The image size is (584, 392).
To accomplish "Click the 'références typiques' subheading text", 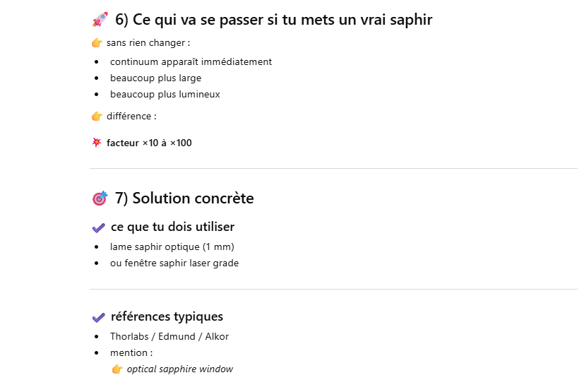I will click(167, 317).
